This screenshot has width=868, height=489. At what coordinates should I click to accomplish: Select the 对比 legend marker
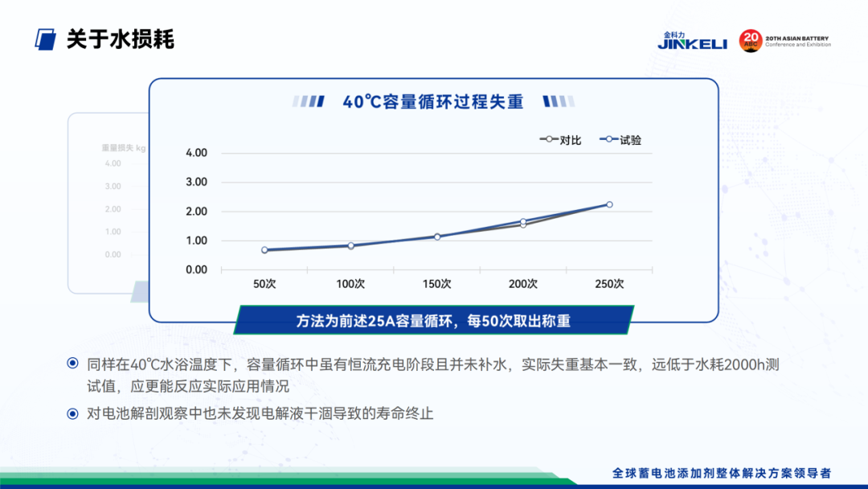549,139
